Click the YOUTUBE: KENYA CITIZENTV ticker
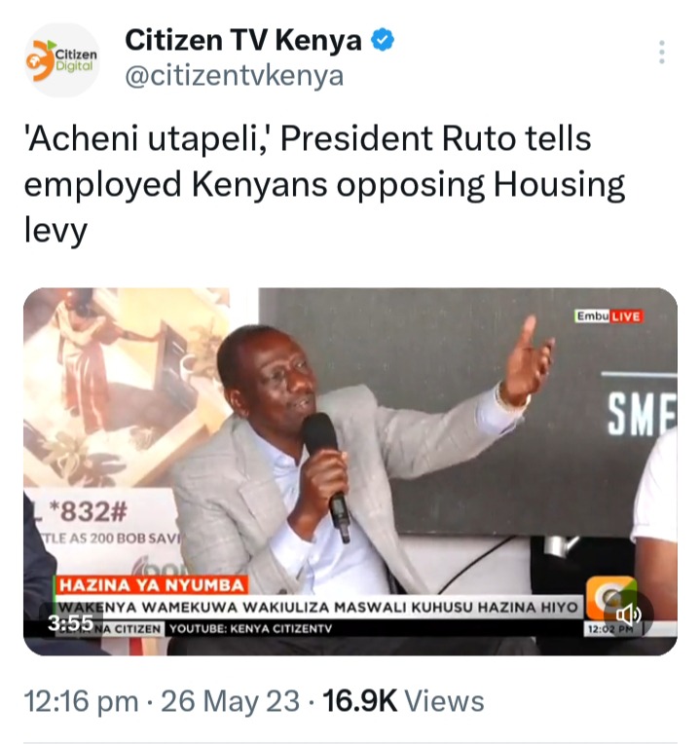 tap(251, 629)
